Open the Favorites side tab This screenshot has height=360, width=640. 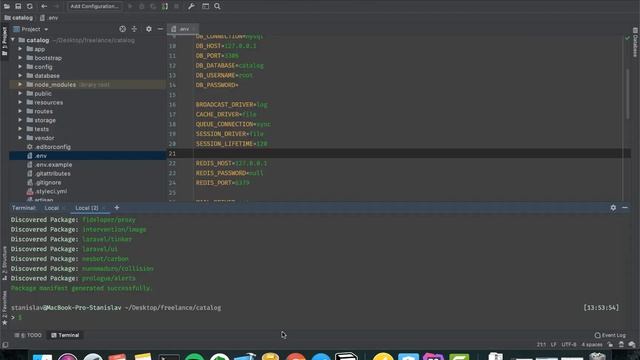(x=4, y=308)
